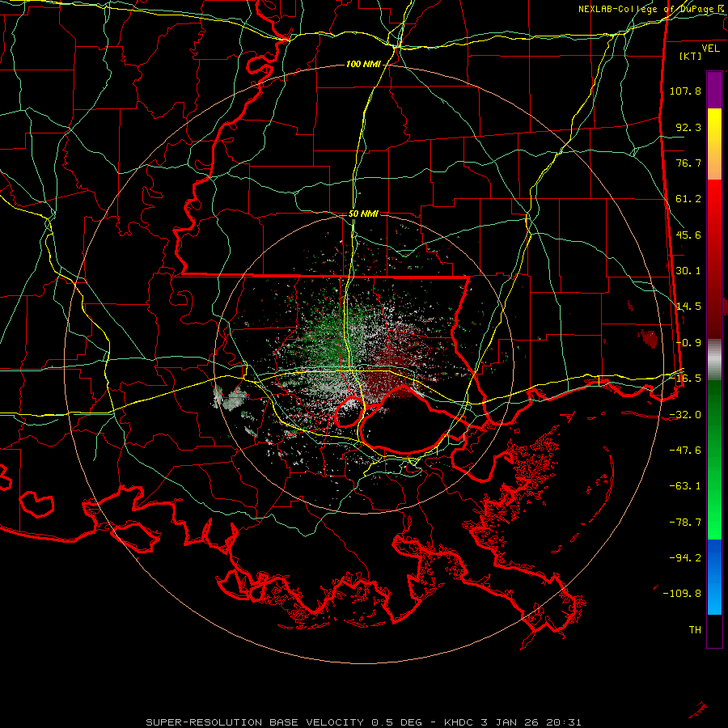Click the 50 NMI range ring label
The width and height of the screenshot is (728, 728).
click(363, 214)
